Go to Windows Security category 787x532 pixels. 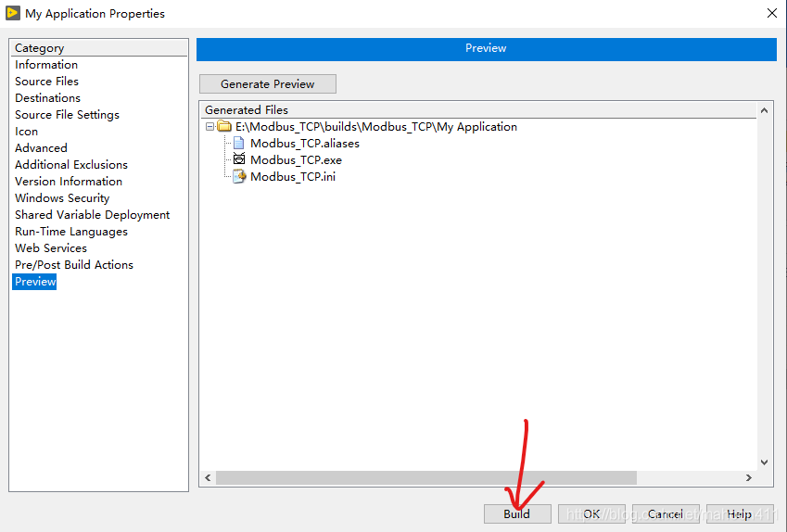[62, 198]
